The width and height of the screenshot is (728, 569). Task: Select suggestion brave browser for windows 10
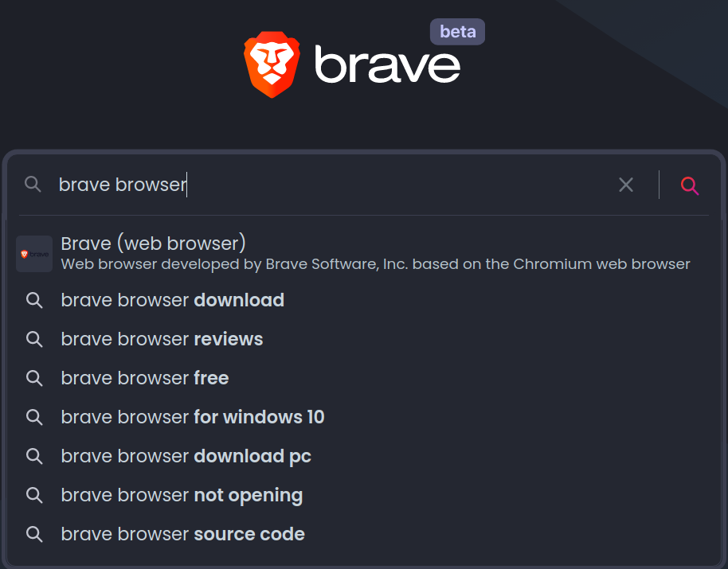coord(363,417)
